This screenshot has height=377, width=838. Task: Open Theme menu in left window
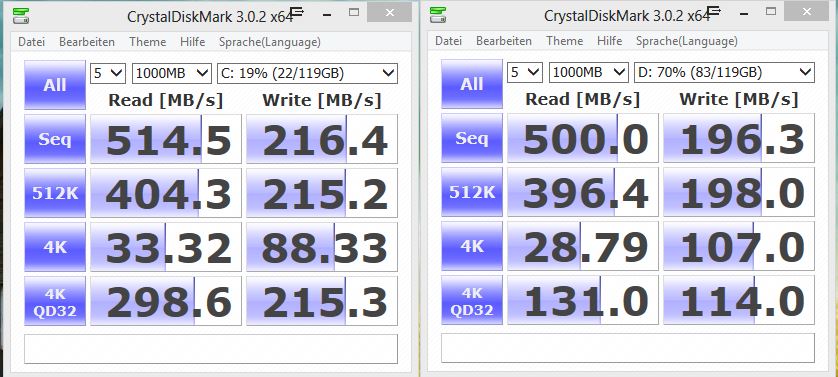[x=148, y=42]
